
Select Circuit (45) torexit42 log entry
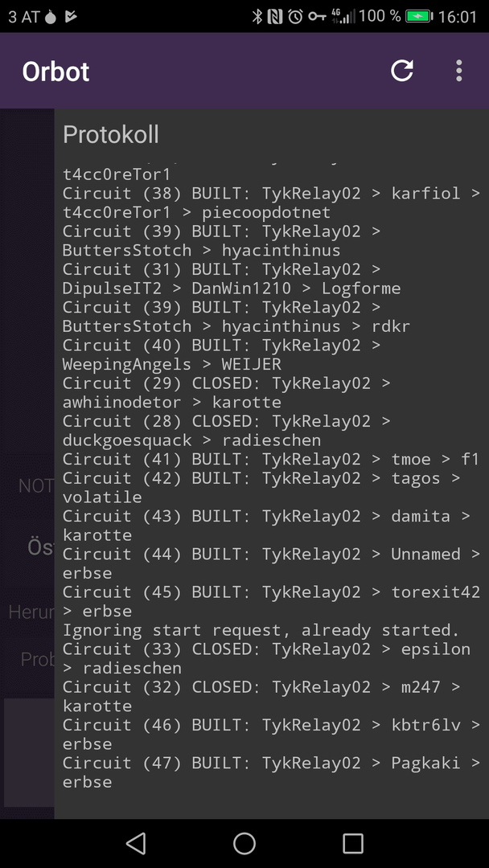271,601
